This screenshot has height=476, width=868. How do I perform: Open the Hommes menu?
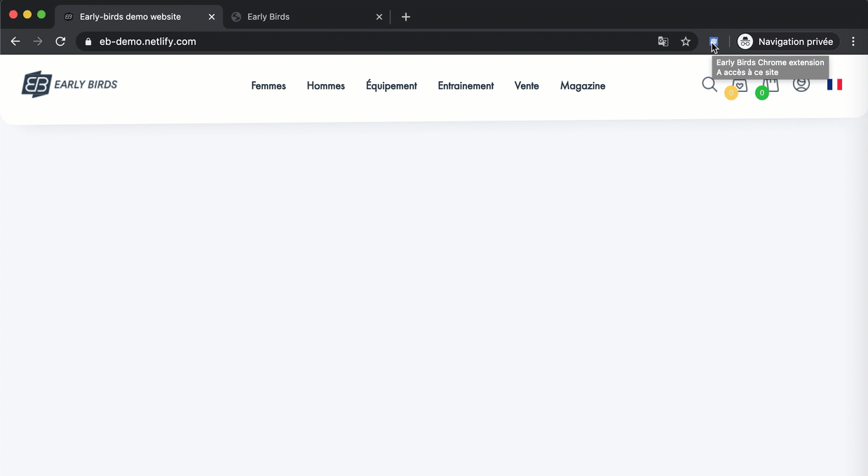click(x=326, y=86)
